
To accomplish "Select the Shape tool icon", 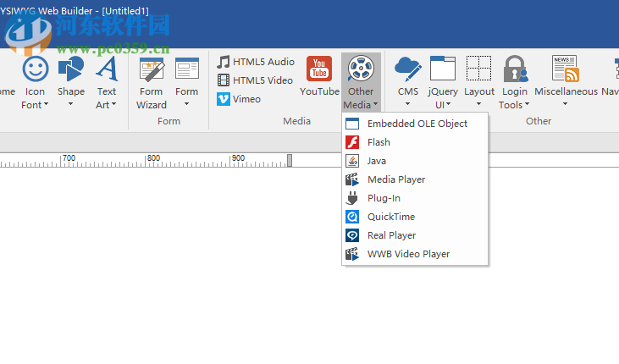I will (71, 69).
